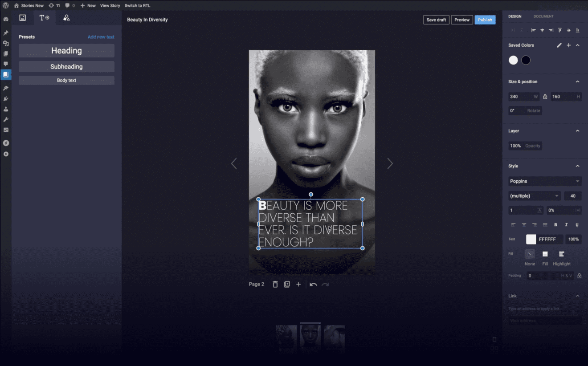
Task: Add a new page with plus icon
Action: click(x=298, y=284)
